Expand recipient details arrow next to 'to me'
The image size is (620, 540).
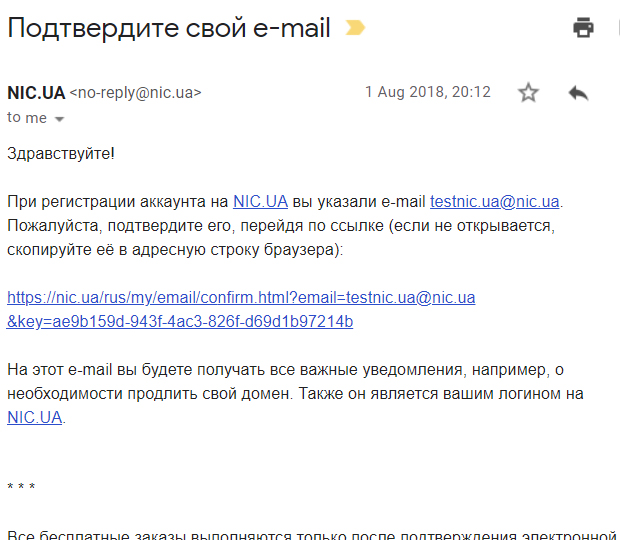pos(59,119)
